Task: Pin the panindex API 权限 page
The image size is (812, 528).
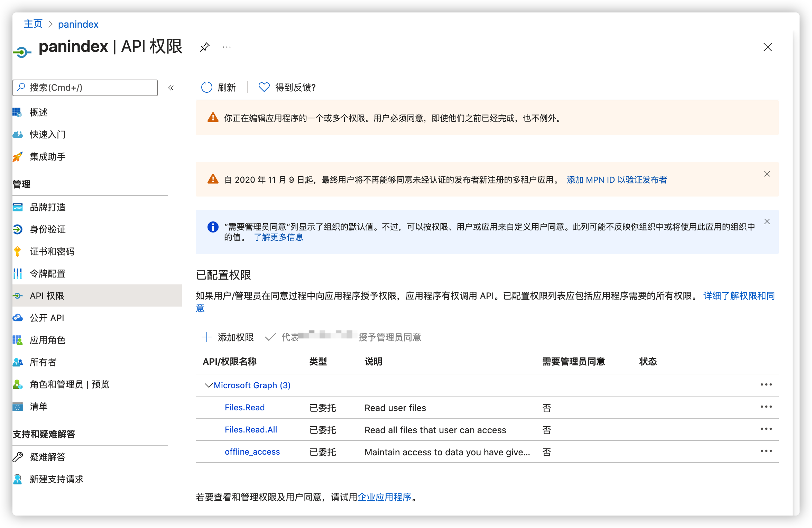Action: tap(204, 47)
